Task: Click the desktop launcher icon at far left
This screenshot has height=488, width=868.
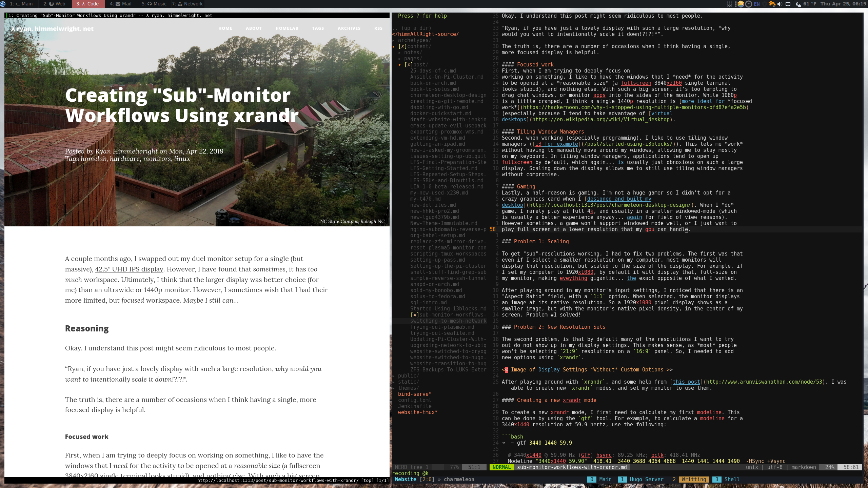Action: [3, 4]
